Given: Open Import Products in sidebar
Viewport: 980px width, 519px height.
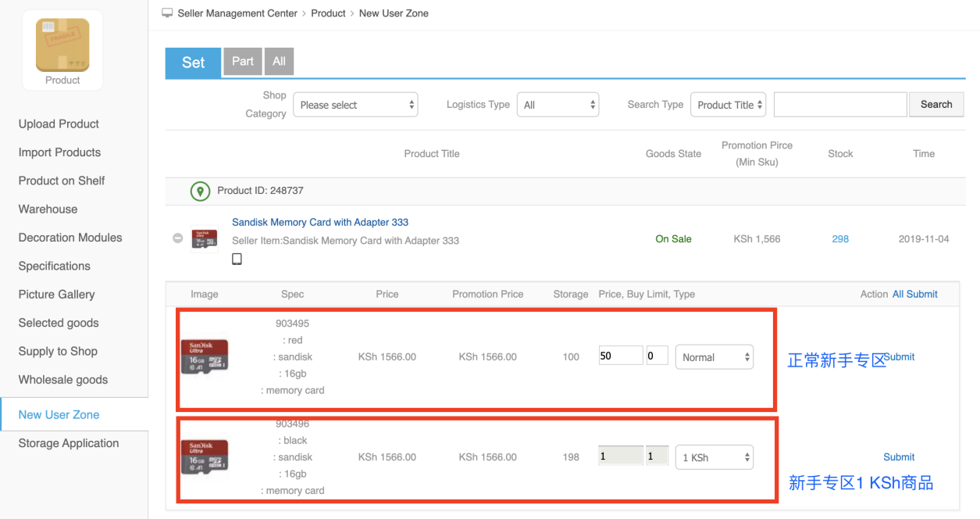Looking at the screenshot, I should pos(59,152).
